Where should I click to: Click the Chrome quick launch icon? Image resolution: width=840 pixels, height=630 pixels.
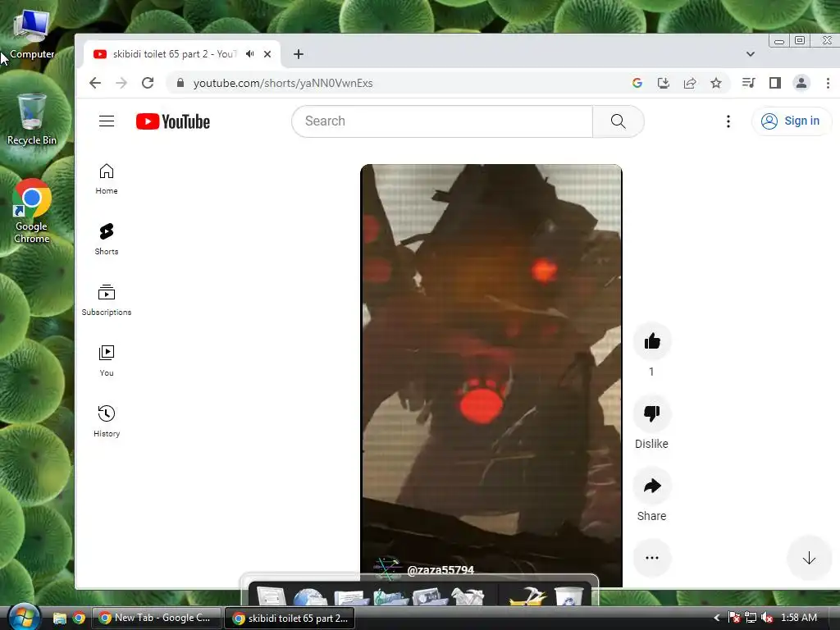(79, 619)
